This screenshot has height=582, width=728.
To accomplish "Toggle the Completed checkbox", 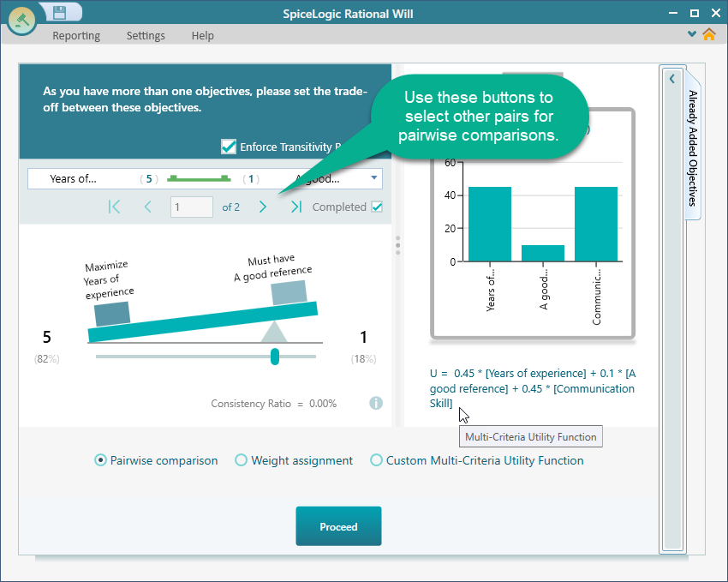I will coord(377,207).
